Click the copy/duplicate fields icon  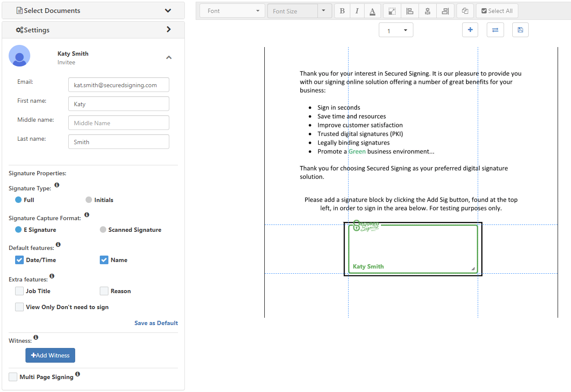click(x=465, y=11)
